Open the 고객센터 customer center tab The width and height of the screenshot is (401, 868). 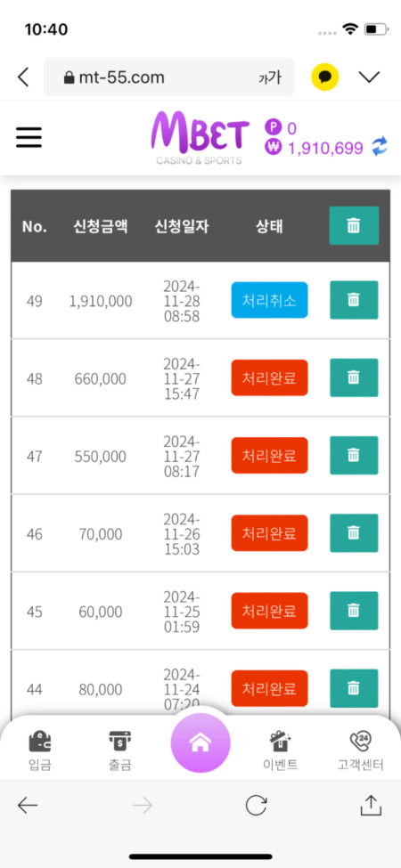point(361,750)
